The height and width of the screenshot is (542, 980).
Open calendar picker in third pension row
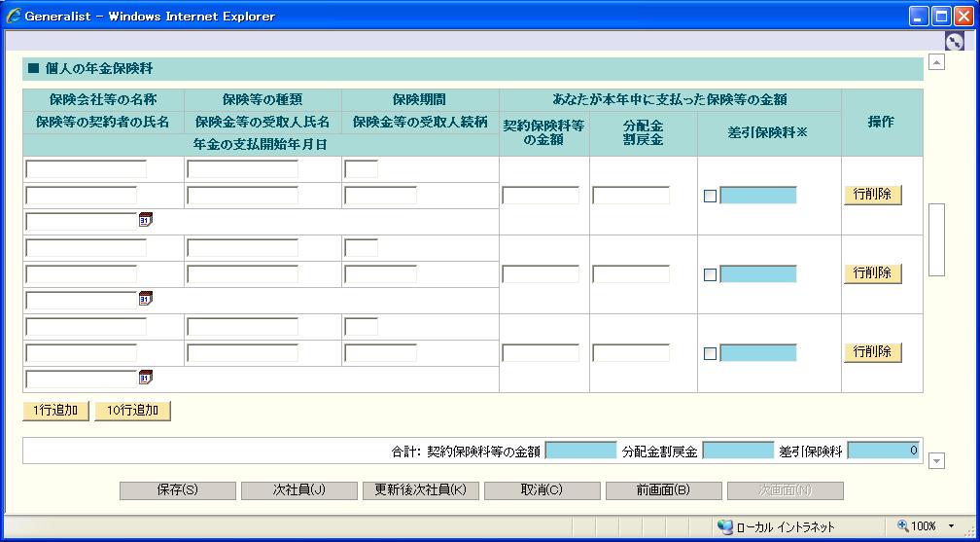coord(146,378)
